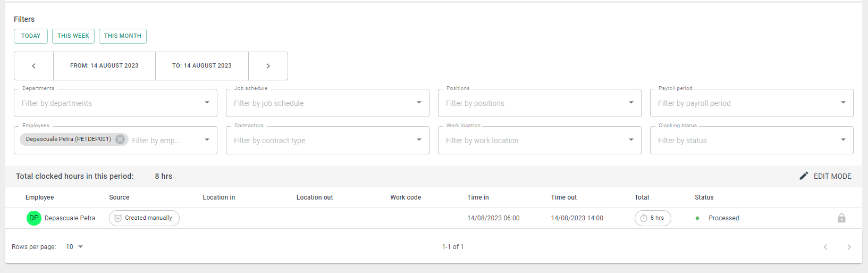This screenshot has width=868, height=273.
Task: Remove Depascuale Petra employee filter chip
Action: point(120,139)
